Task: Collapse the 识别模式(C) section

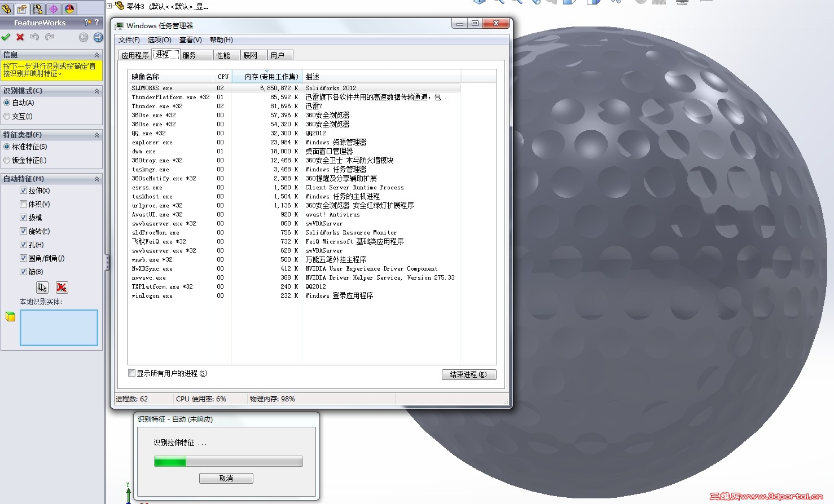Action: (x=97, y=91)
